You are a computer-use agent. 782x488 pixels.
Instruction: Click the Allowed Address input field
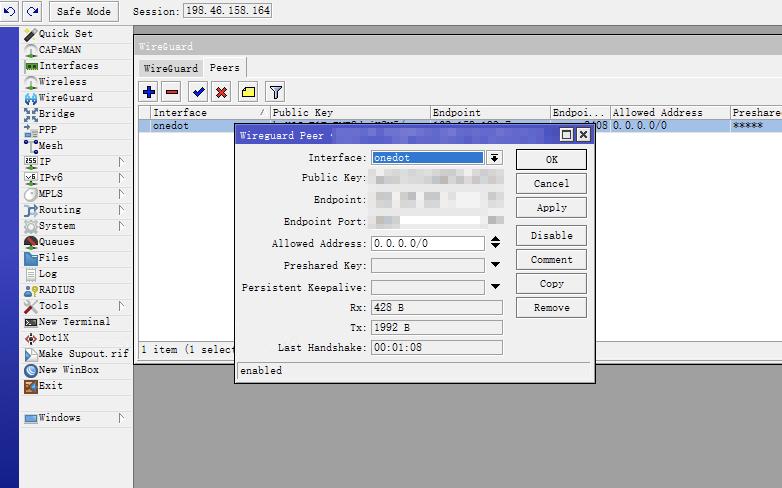pos(427,243)
